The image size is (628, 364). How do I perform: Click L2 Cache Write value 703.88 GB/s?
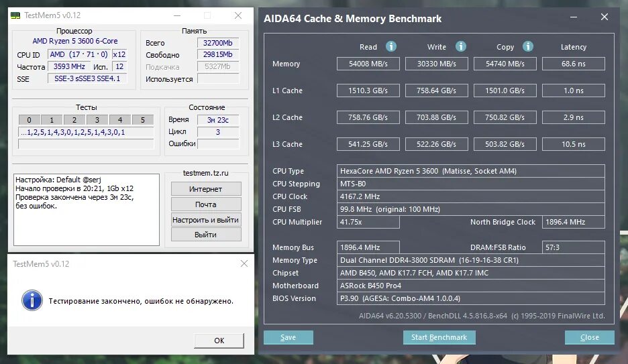(437, 117)
